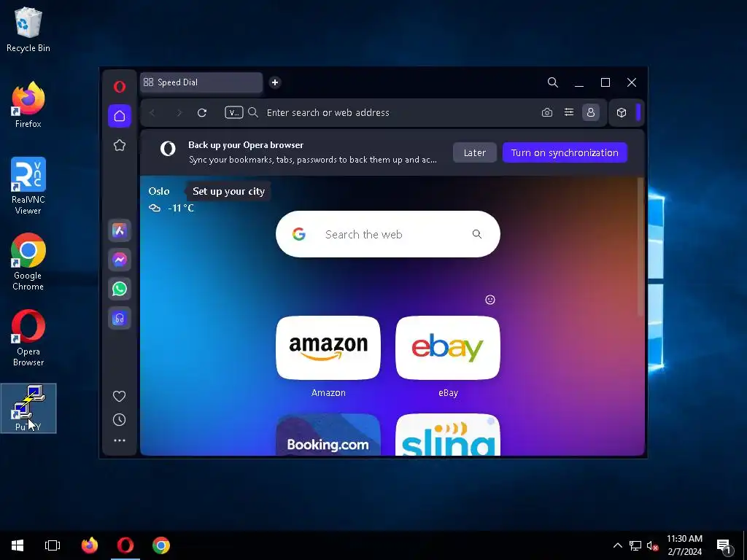Click the Later button
This screenshot has width=747, height=560.
click(x=475, y=153)
